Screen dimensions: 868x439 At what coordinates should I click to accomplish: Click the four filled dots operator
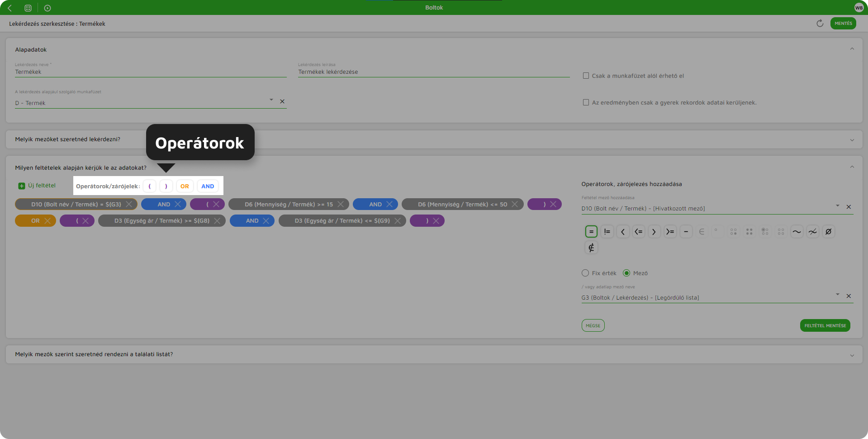(x=749, y=232)
